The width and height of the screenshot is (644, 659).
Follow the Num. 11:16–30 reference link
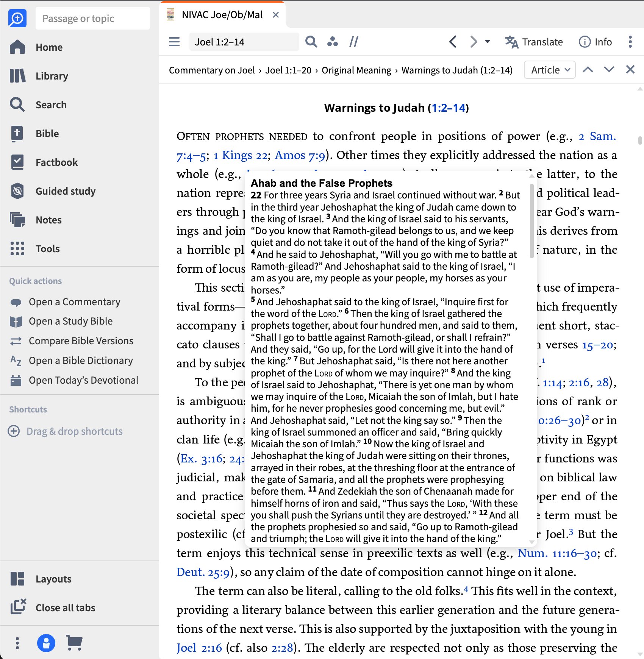pos(557,553)
